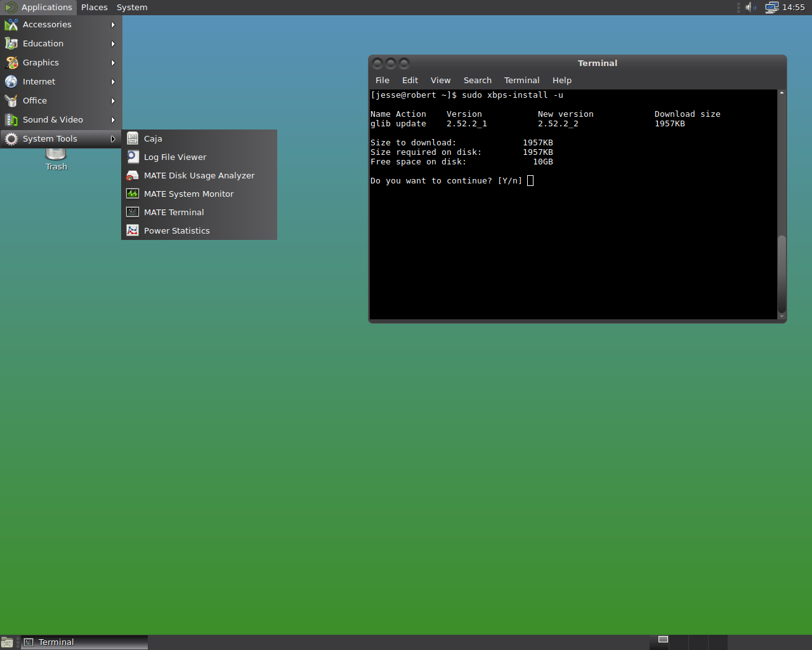This screenshot has width=812, height=650.
Task: Open the Terminal window's Help menu
Action: (x=562, y=80)
